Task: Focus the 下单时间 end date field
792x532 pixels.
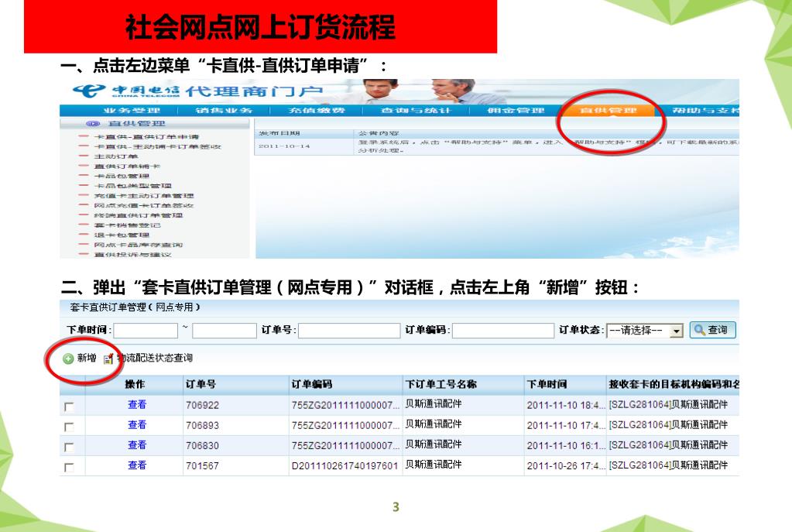Action: 225,331
